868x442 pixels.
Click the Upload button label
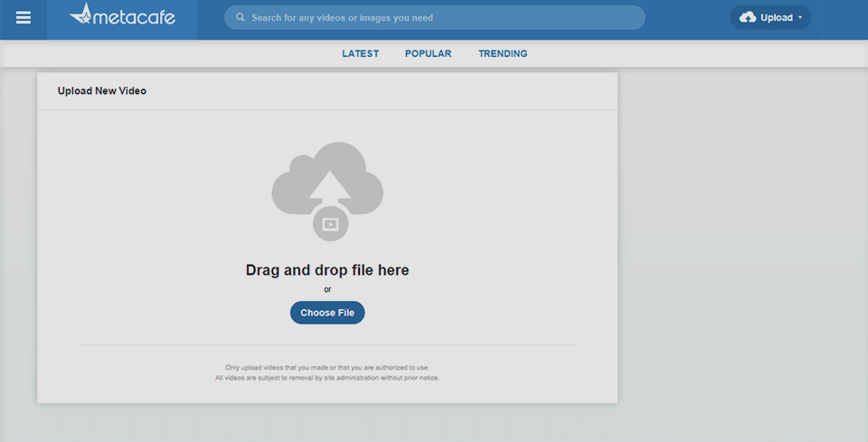[x=776, y=17]
